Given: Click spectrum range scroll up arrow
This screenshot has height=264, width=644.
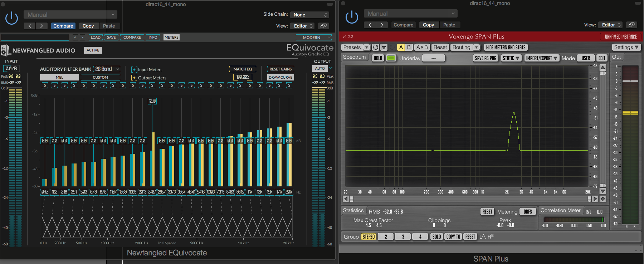Looking at the screenshot, I should pyautogui.click(x=603, y=68).
